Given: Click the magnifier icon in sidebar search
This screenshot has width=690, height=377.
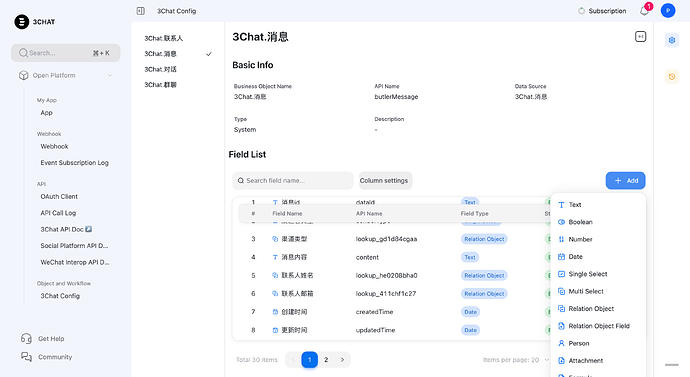Looking at the screenshot, I should (23, 53).
